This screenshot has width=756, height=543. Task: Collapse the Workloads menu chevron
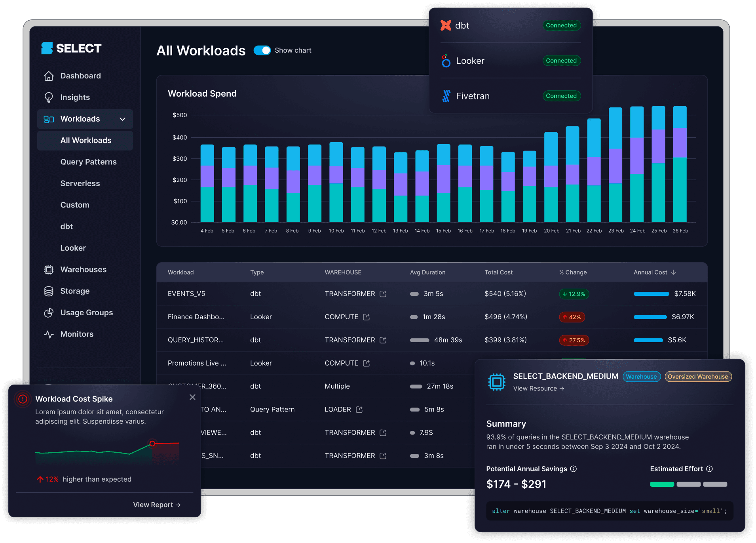(123, 119)
